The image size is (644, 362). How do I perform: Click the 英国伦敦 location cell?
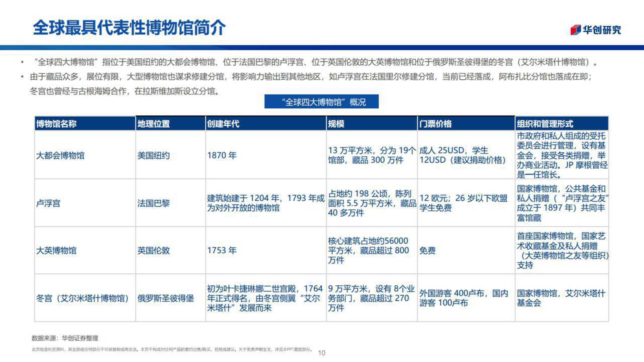[170, 250]
